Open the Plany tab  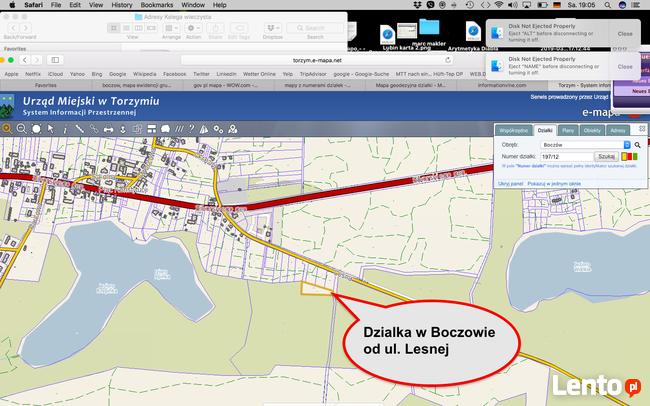(568, 131)
